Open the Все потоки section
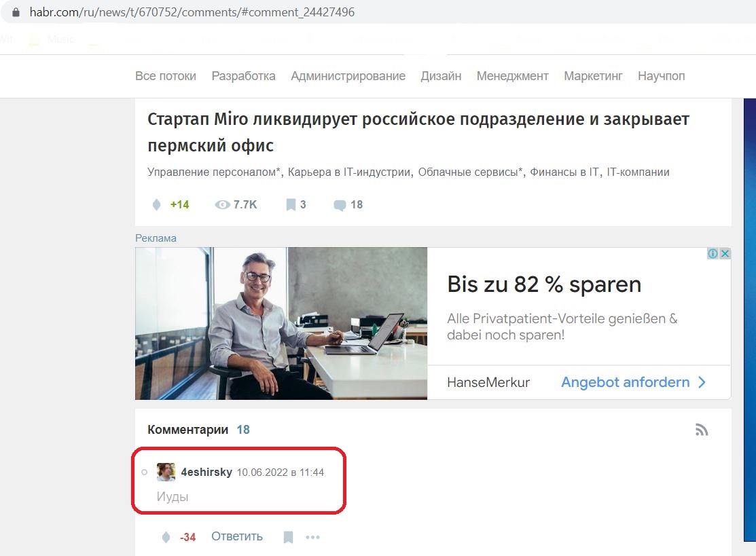The height and width of the screenshot is (556, 756). [165, 76]
